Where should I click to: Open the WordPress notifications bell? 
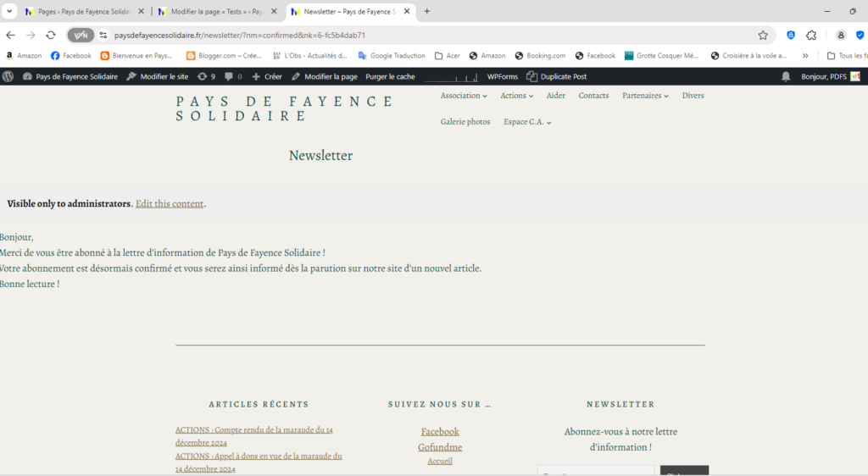(786, 76)
